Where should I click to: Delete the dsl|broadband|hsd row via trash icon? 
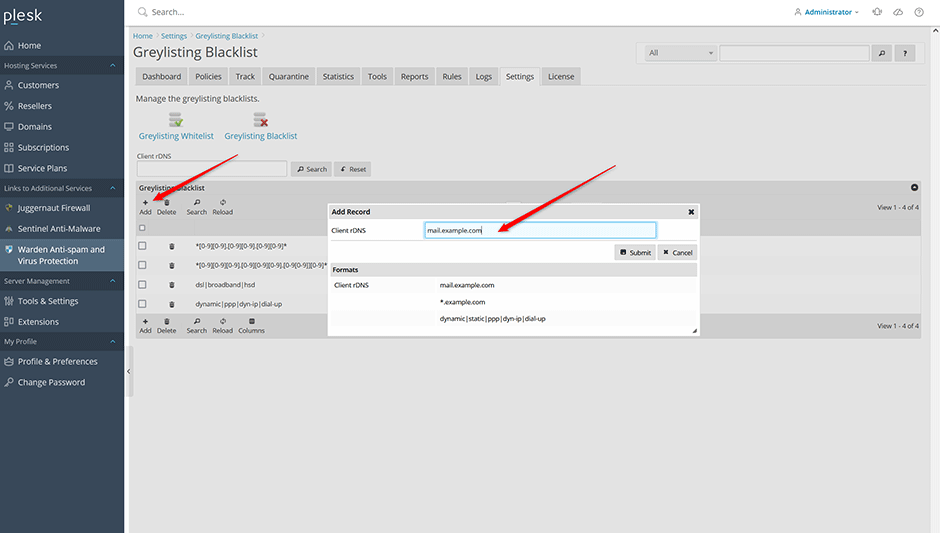coord(171,285)
